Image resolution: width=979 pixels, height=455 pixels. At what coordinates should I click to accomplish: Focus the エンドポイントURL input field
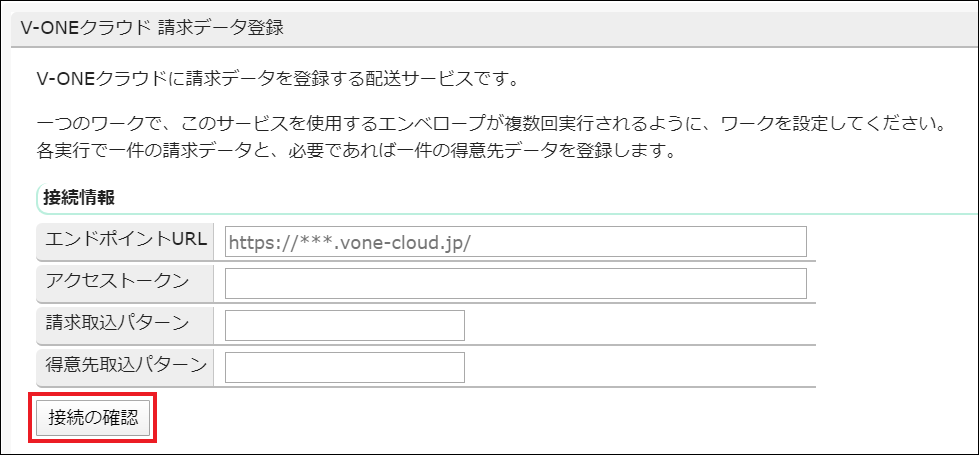pyautogui.click(x=515, y=242)
